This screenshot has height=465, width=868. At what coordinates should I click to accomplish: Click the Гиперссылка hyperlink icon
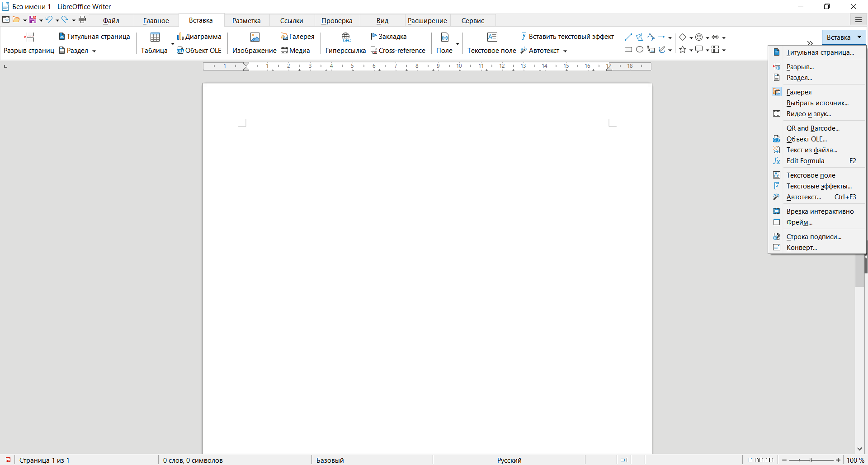[346, 37]
